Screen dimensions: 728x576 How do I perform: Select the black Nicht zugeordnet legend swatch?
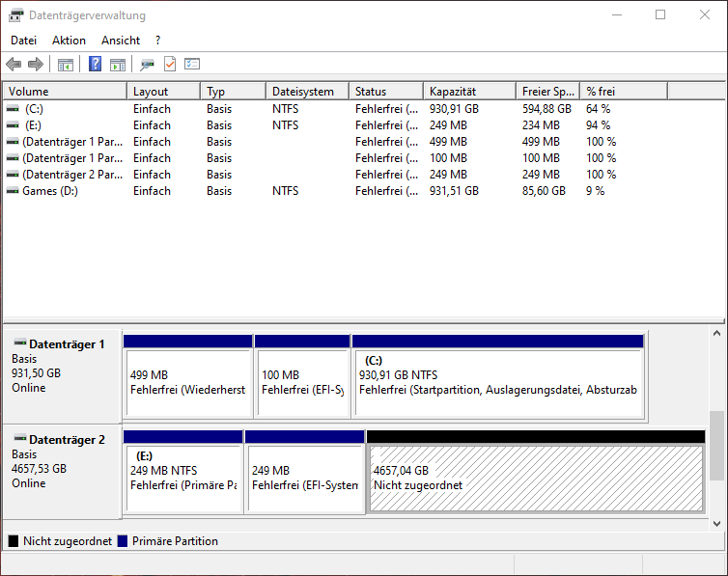(x=14, y=541)
